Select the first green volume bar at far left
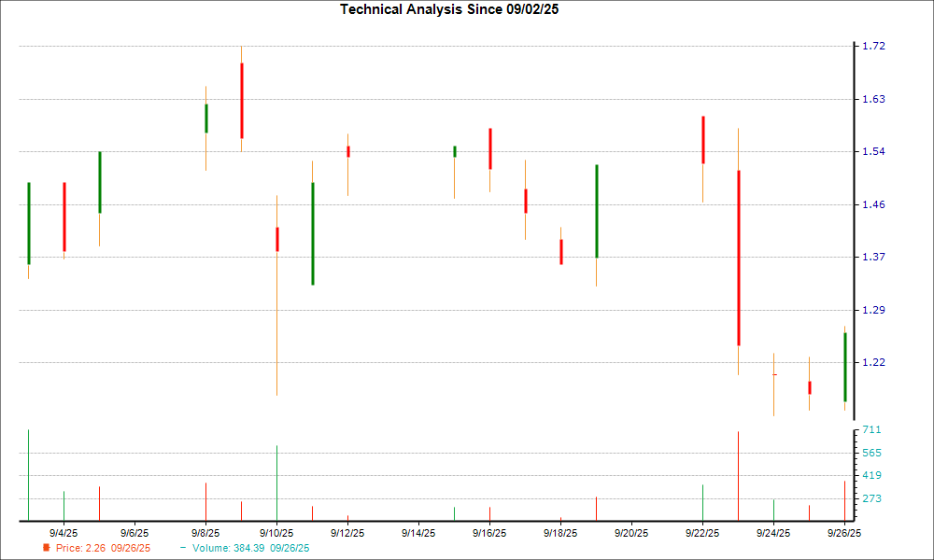934x560 pixels. click(x=29, y=475)
